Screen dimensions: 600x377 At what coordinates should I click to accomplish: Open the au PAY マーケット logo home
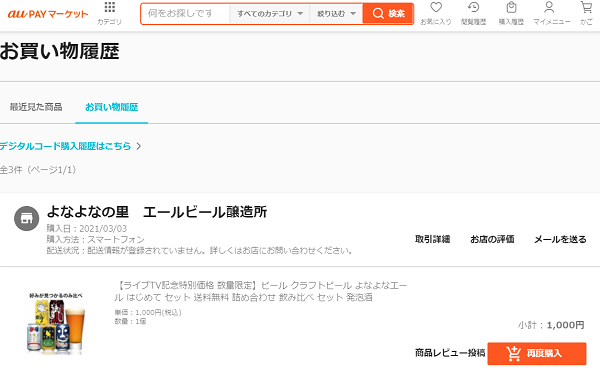tap(48, 14)
